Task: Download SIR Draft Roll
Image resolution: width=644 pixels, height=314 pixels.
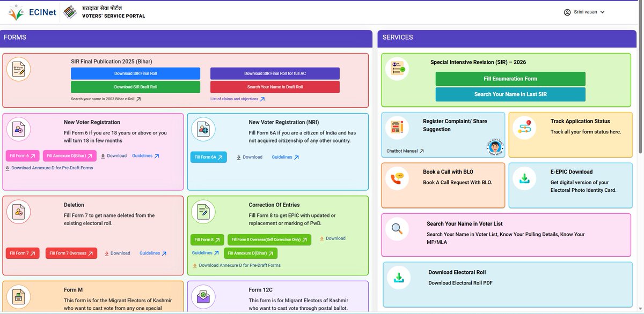Action: [135, 87]
